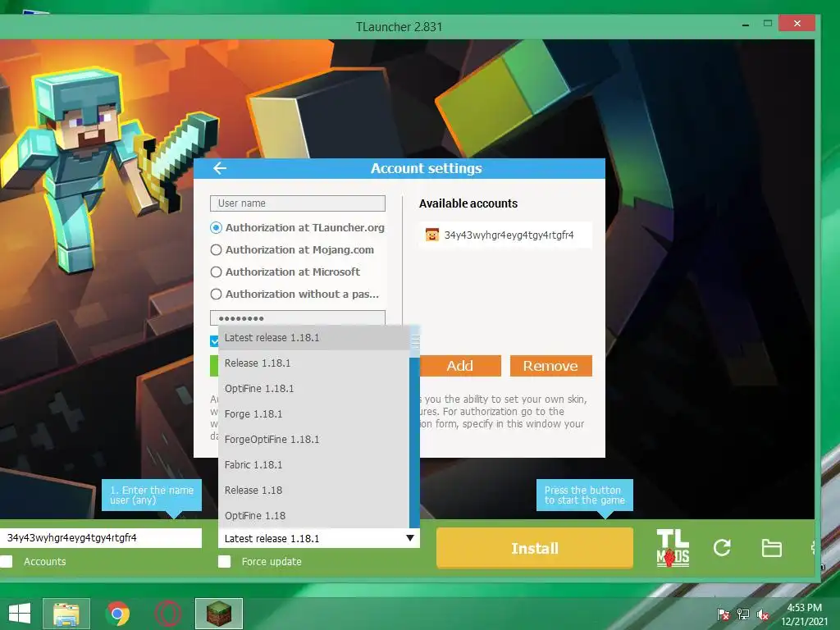Click the Install button
This screenshot has height=630, width=840.
[535, 548]
